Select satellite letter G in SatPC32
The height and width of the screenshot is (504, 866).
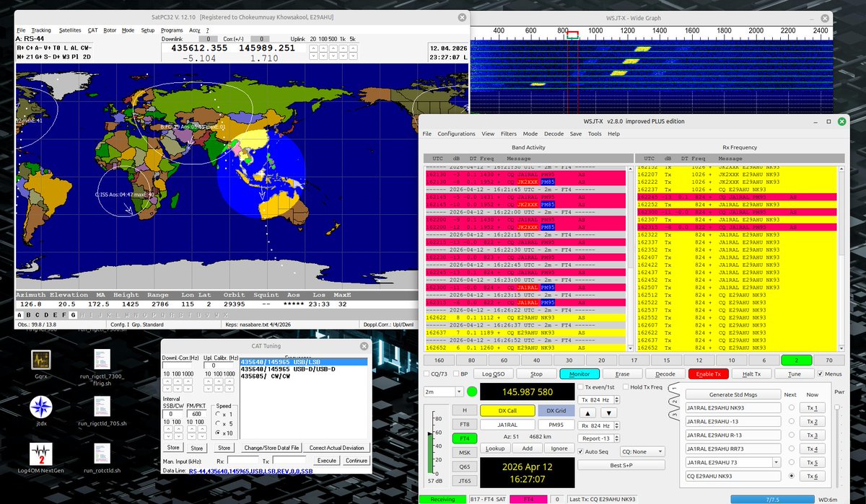72,314
